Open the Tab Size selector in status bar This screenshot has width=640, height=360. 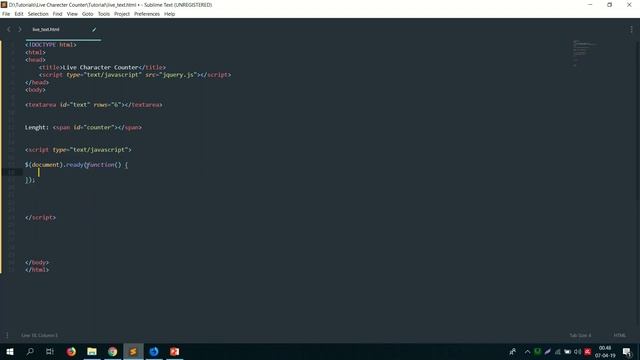point(580,335)
